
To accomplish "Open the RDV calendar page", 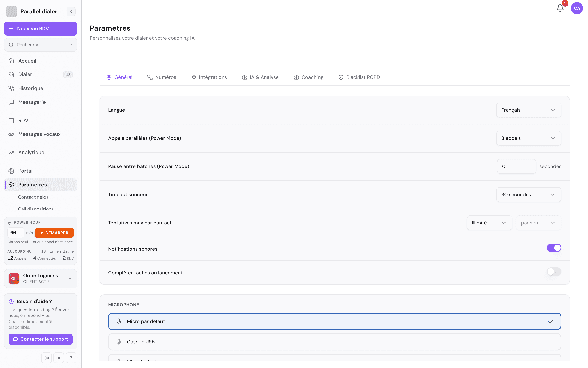I will [41, 120].
